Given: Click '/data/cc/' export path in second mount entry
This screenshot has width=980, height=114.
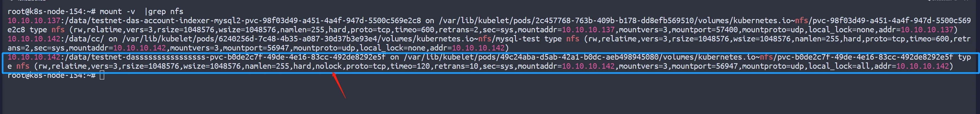Looking at the screenshot, I should click(x=84, y=39).
